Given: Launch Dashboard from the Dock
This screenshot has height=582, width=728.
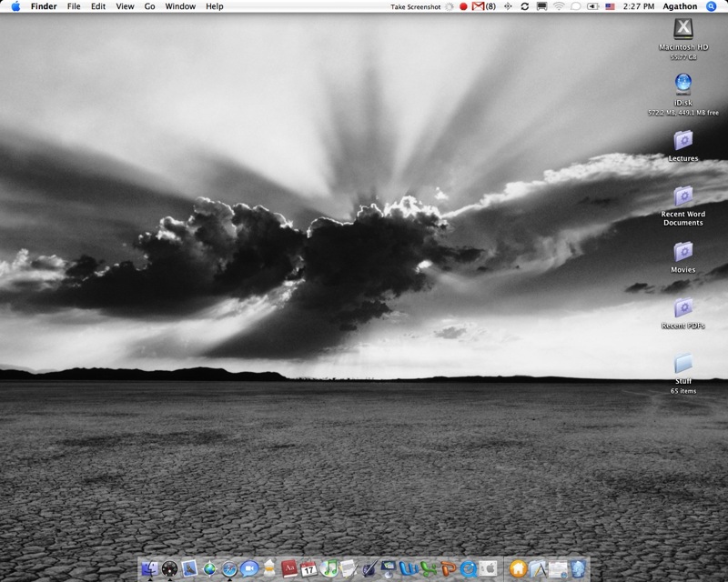Looking at the screenshot, I should coord(169,569).
